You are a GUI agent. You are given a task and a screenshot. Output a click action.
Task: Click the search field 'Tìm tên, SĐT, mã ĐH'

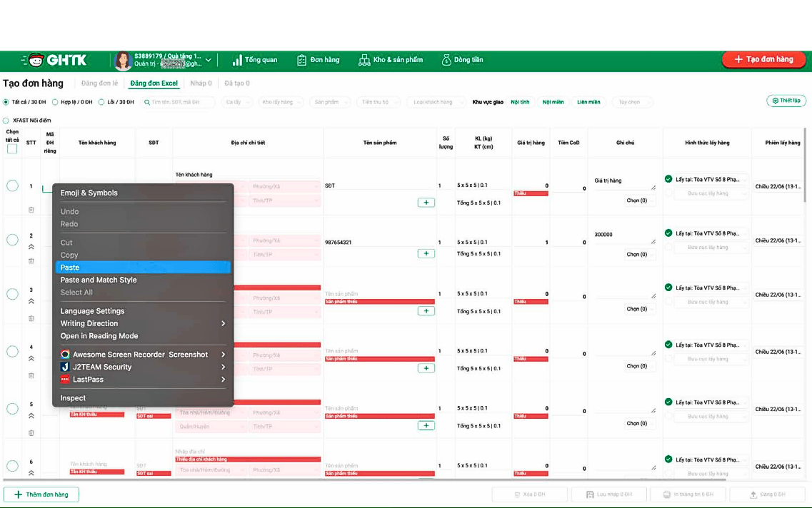point(179,102)
